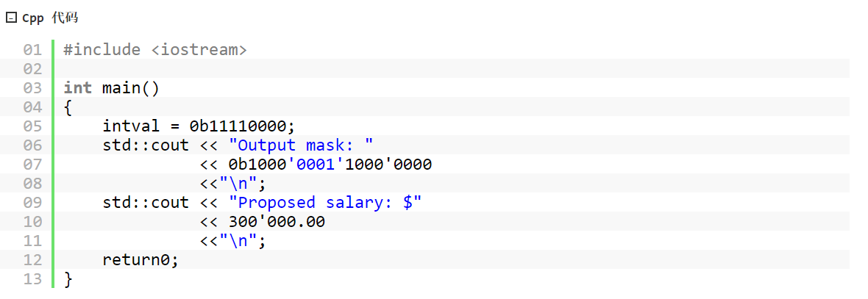Click the "Proposed salary: $" string

(x=325, y=202)
